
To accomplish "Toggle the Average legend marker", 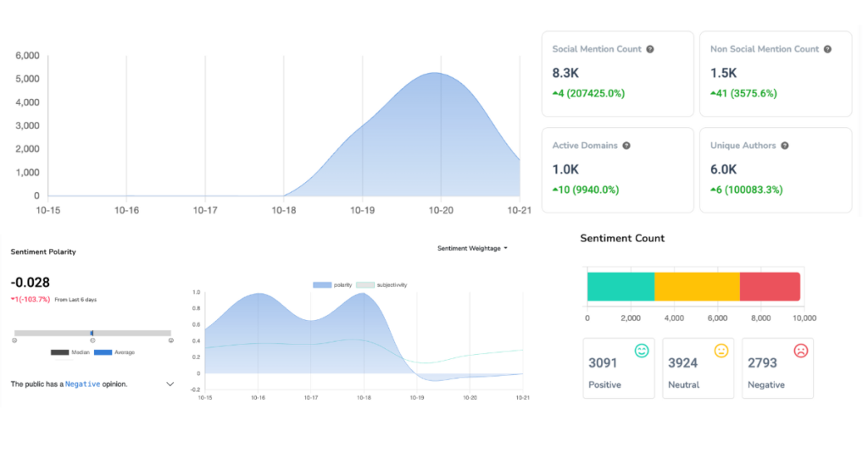I will [103, 352].
